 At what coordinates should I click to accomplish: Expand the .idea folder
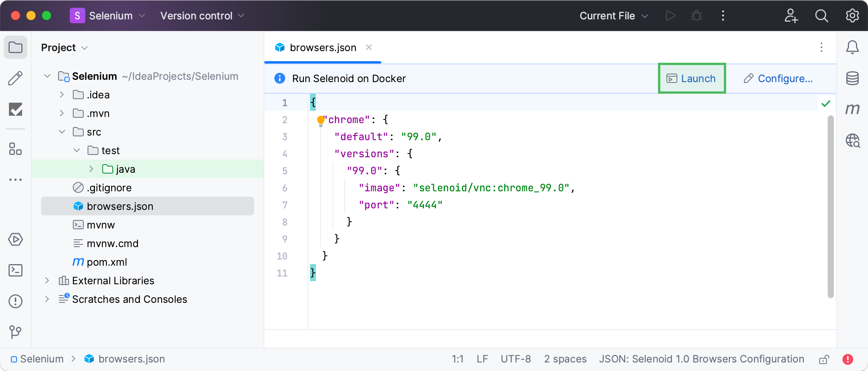click(x=62, y=95)
